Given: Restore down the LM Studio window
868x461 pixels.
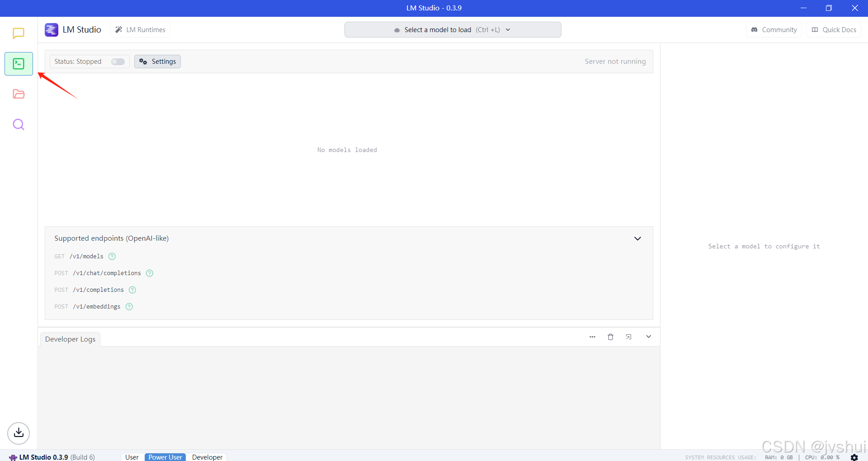Looking at the screenshot, I should pyautogui.click(x=829, y=8).
